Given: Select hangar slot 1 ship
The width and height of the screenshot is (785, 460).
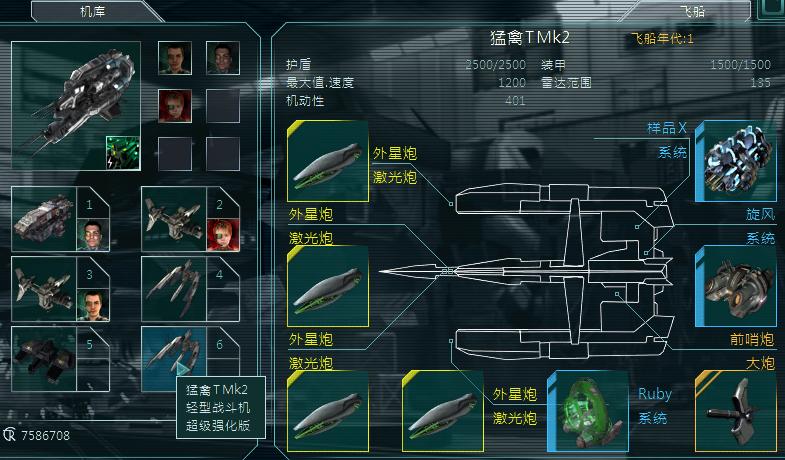Looking at the screenshot, I should click(x=44, y=219).
